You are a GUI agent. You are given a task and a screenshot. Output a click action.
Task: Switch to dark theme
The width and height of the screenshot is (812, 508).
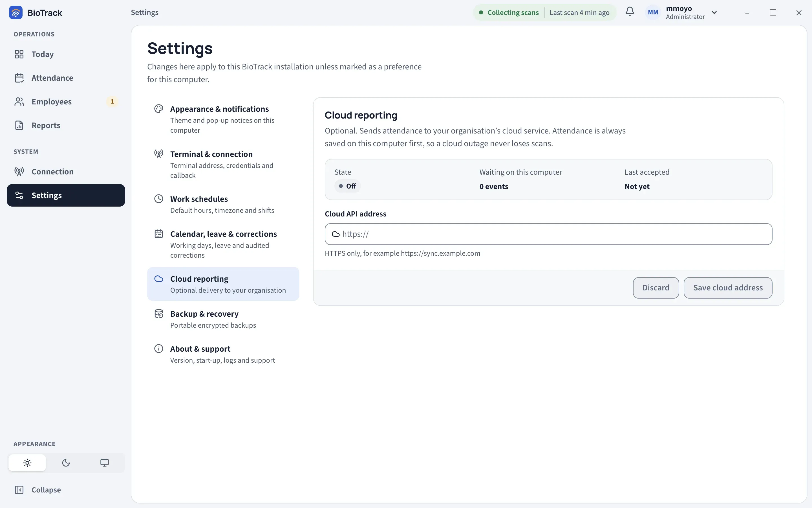66,463
